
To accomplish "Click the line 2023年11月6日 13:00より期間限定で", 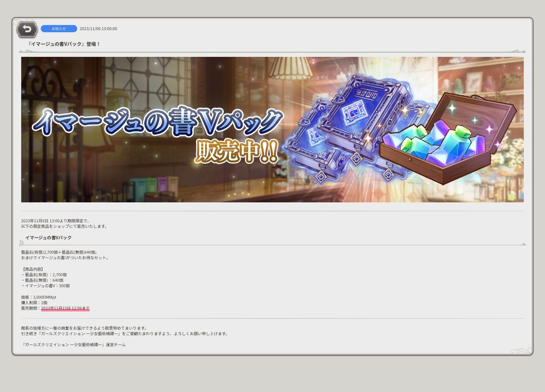I will pyautogui.click(x=55, y=221).
